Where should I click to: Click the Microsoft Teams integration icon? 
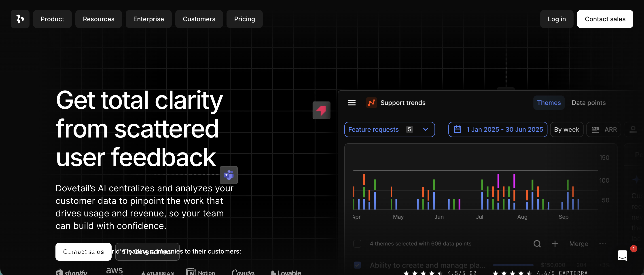[x=229, y=175]
